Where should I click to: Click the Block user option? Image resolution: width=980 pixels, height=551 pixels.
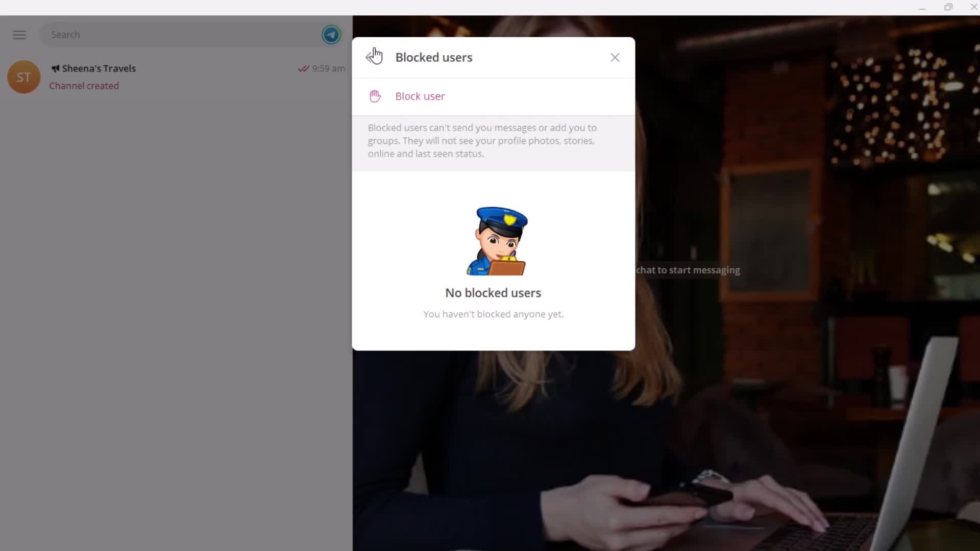pyautogui.click(x=420, y=95)
